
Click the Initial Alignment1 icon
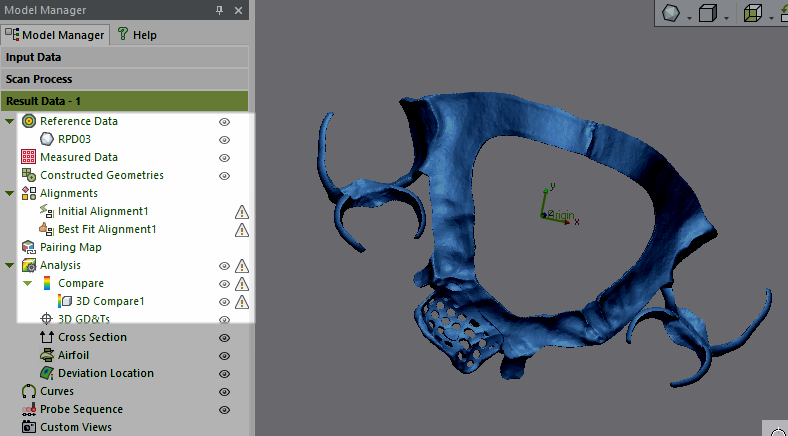click(x=47, y=211)
